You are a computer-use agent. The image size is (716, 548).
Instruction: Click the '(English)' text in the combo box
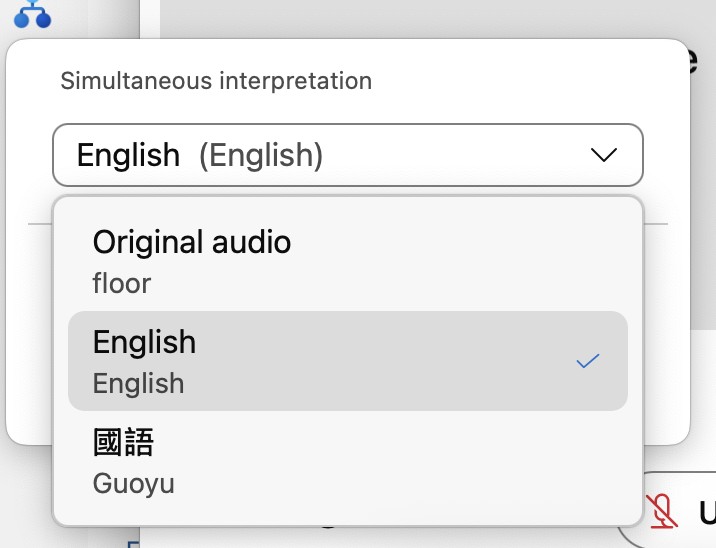[261, 155]
